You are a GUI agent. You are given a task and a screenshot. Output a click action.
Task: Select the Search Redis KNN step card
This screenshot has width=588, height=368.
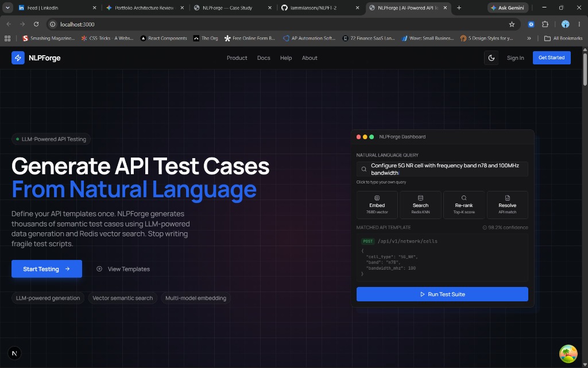(420, 205)
